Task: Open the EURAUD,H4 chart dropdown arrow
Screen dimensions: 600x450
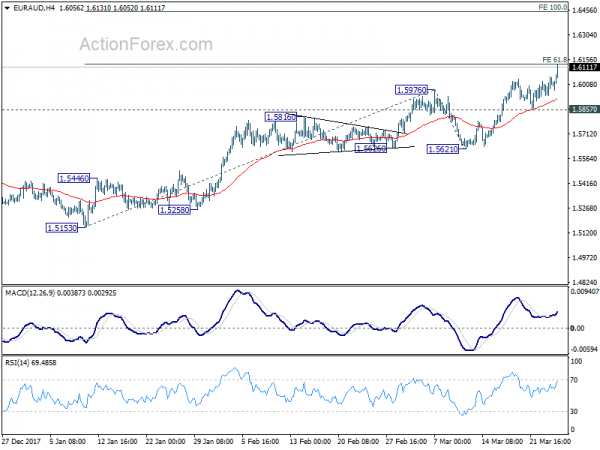Action: click(x=7, y=8)
